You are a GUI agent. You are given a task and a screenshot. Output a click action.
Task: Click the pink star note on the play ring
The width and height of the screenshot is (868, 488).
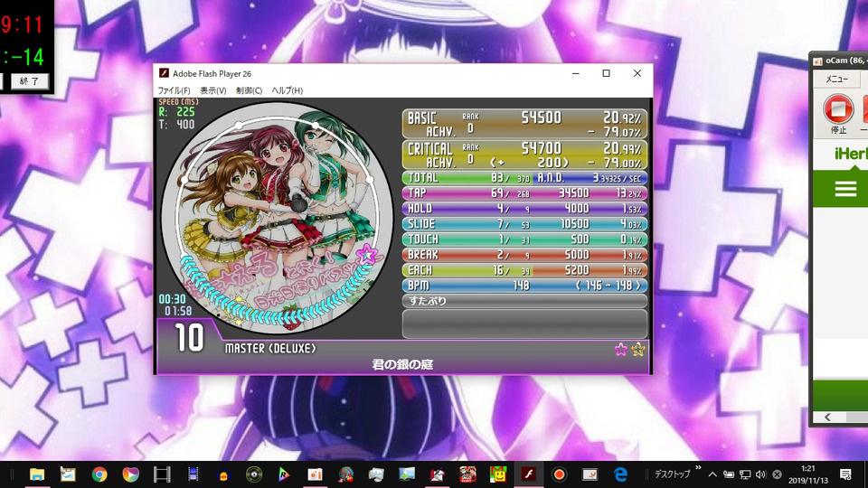366,255
